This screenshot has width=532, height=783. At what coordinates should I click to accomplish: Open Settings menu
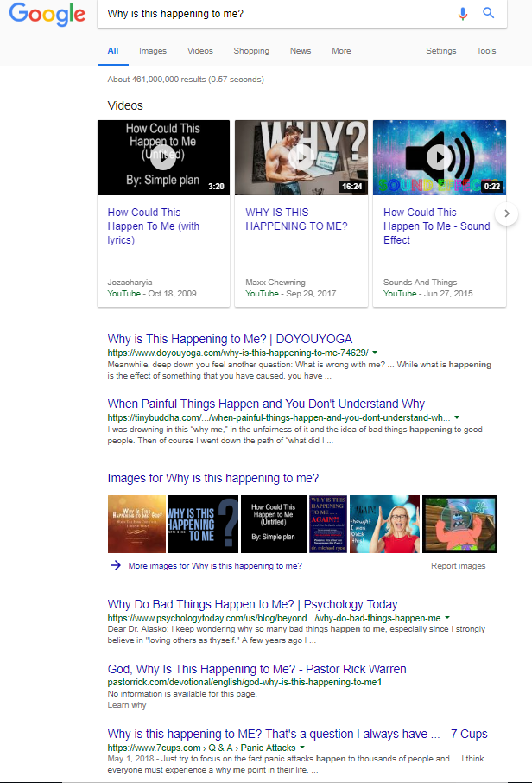pos(441,51)
